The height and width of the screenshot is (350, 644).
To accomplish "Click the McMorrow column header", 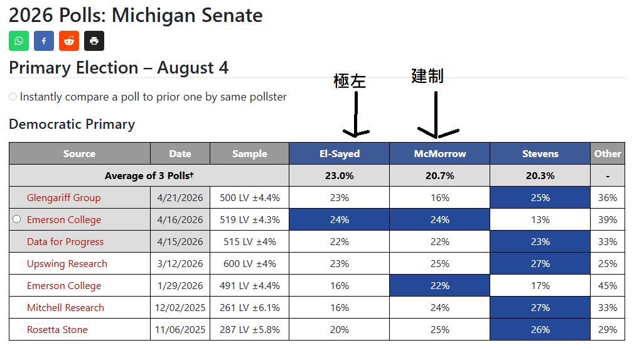I will [440, 153].
